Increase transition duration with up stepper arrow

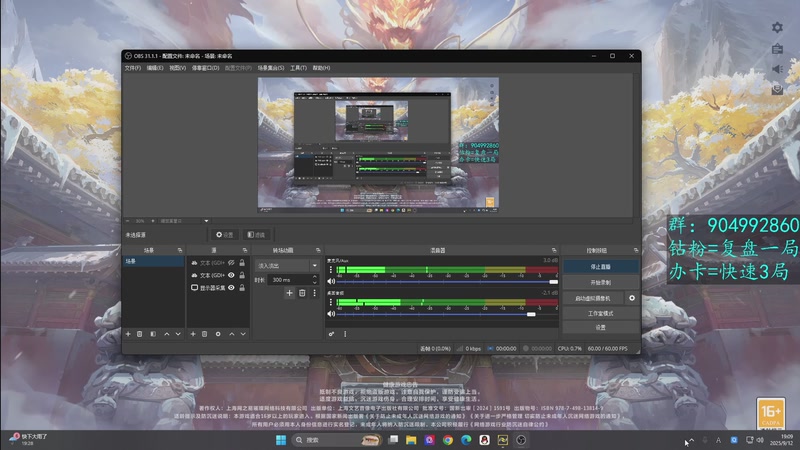314,277
